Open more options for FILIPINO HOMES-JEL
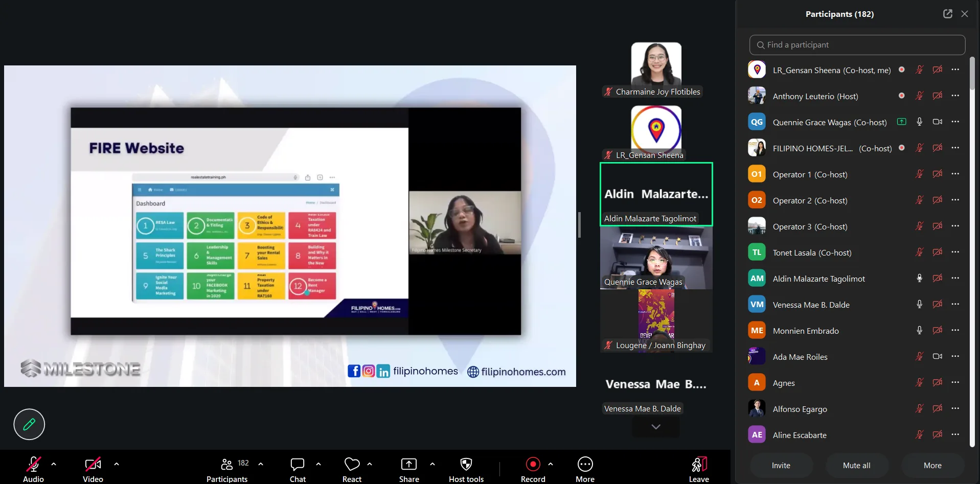The height and width of the screenshot is (484, 980). [955, 148]
